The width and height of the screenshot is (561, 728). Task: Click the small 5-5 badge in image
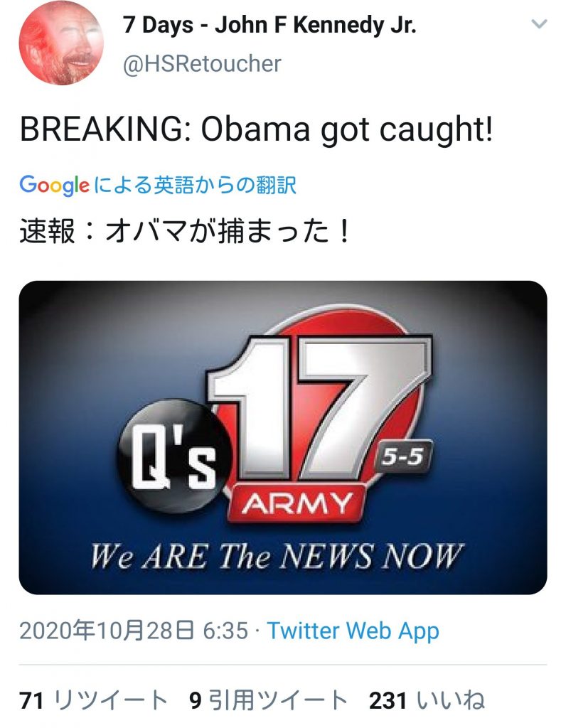(404, 459)
